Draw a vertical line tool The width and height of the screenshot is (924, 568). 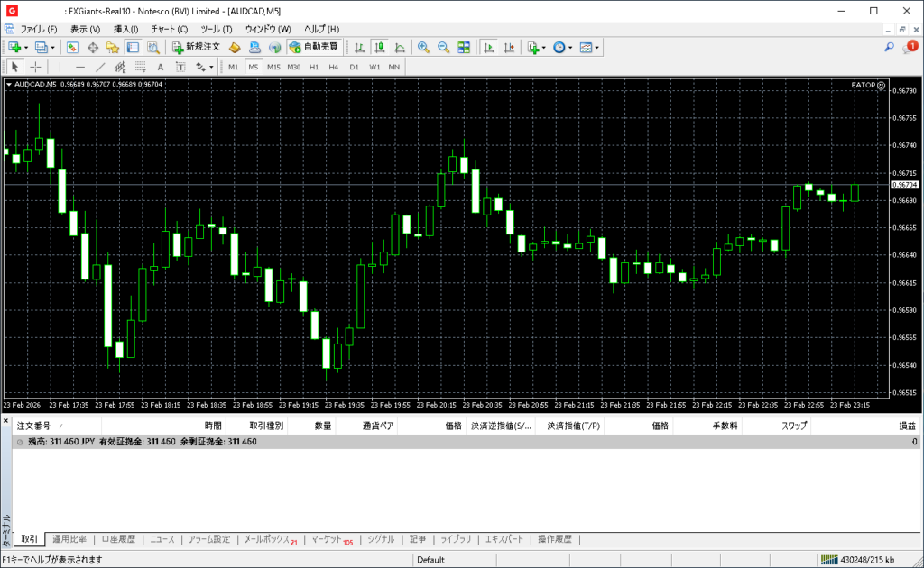(x=60, y=67)
